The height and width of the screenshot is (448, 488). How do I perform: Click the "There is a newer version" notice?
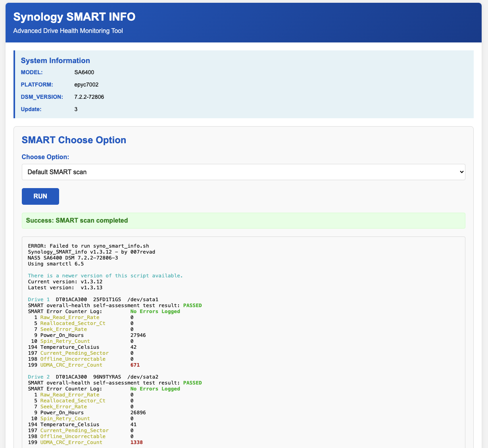(106, 276)
